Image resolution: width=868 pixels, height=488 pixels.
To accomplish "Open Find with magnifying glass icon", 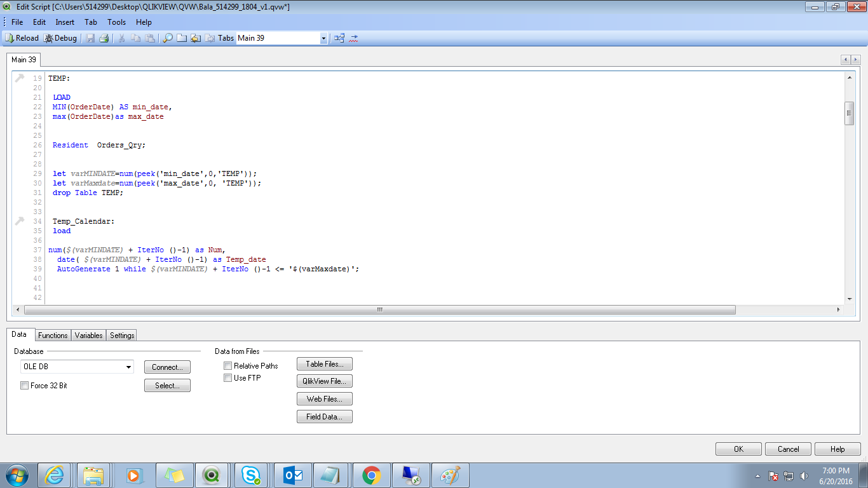I will point(168,38).
